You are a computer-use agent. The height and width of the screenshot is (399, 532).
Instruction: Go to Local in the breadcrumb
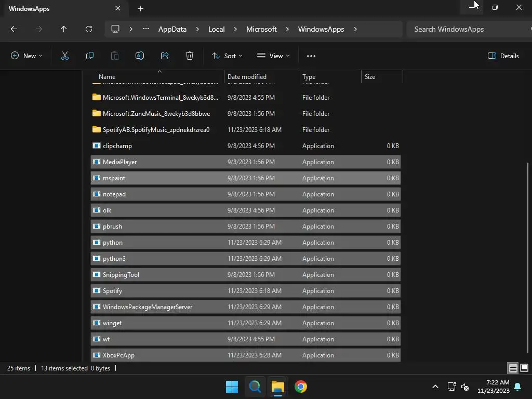point(217,29)
